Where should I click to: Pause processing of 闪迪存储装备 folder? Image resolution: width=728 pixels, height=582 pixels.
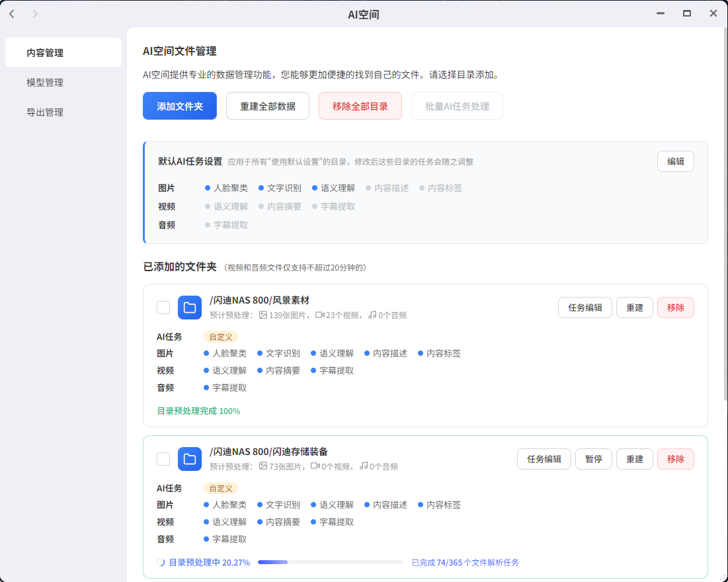(594, 459)
